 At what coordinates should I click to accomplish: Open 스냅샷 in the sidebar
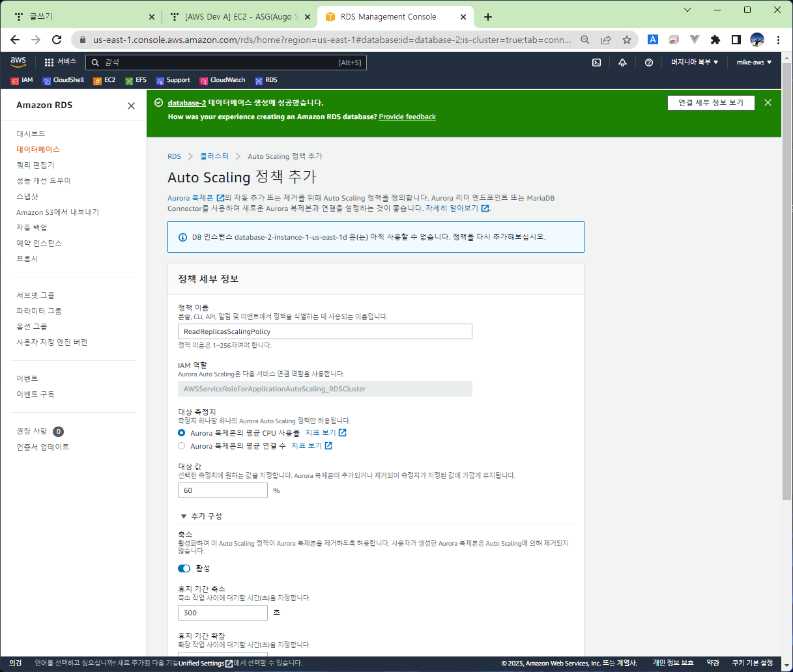(27, 196)
